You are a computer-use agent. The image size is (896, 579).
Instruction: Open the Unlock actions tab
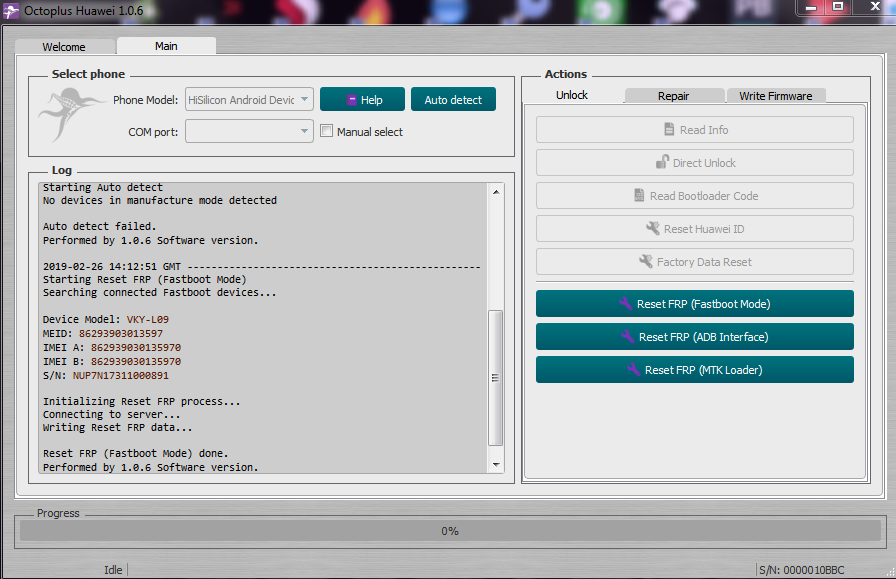(x=572, y=95)
